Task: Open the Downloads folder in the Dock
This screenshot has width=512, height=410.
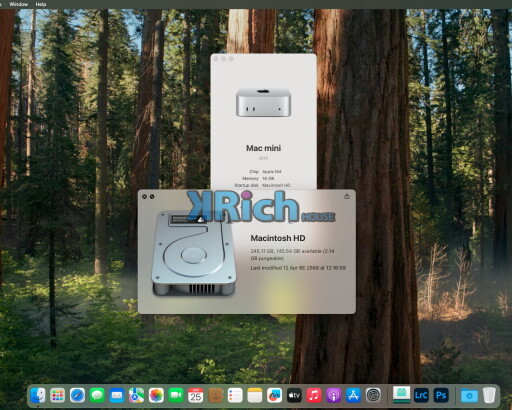Action: [469, 396]
